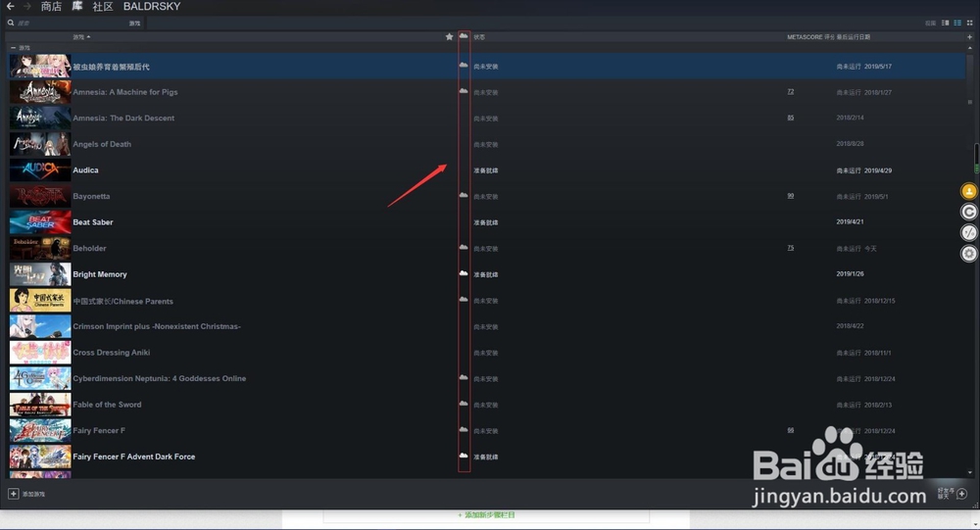Image resolution: width=980 pixels, height=530 pixels.
Task: Open the 游戏 filter dropdown beside search
Action: coord(135,24)
